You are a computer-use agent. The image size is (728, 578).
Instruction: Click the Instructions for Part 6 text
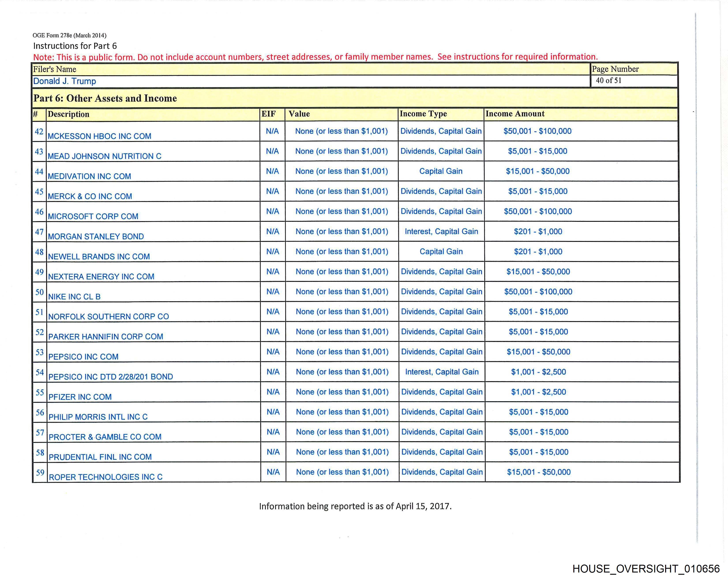pyautogui.click(x=75, y=46)
